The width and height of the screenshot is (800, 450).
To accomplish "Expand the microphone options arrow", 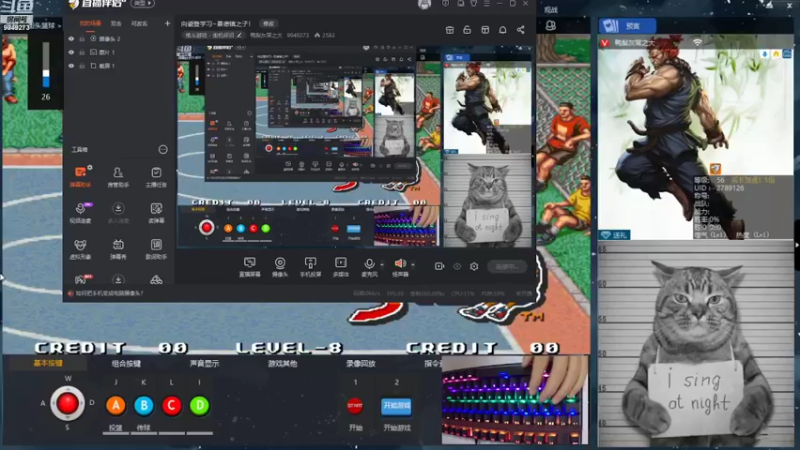I will point(382,265).
